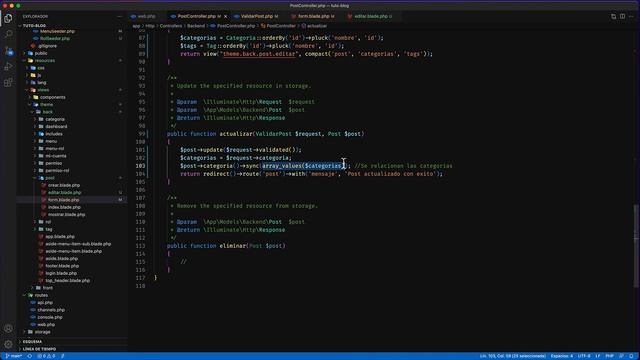Click the line and column indicator in status bar
This screenshot has width=640, height=360.
click(513, 356)
